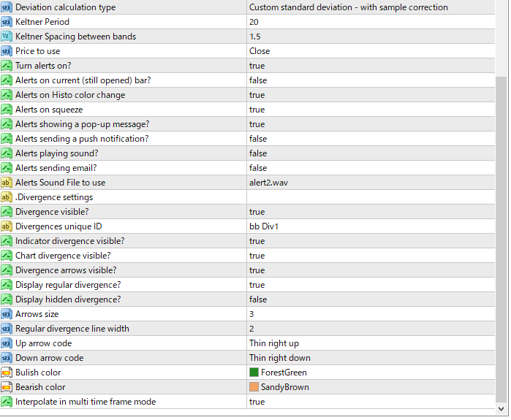Click the boolean icon beside Turn alerts on?
Image resolution: width=511 pixels, height=420 pixels.
[x=6, y=66]
